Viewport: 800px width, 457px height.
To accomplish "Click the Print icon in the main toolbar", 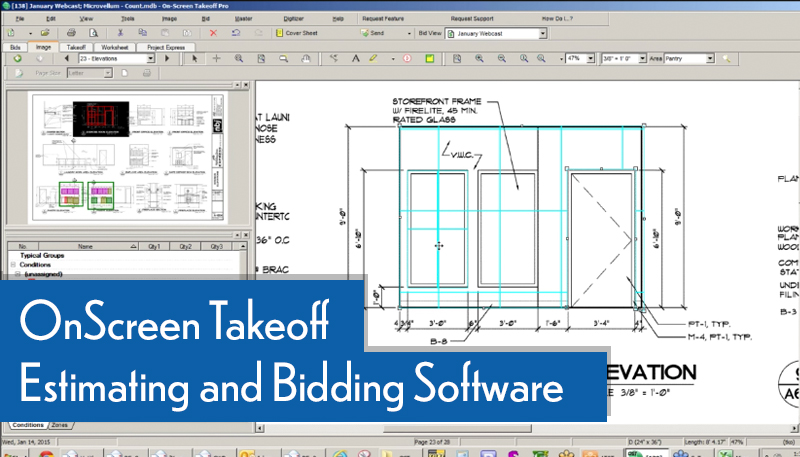I will point(71,33).
